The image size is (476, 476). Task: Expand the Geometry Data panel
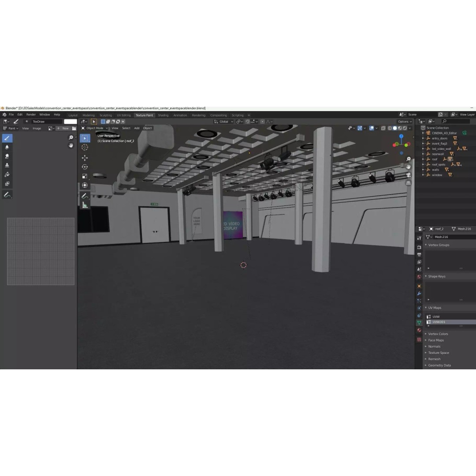click(439, 365)
